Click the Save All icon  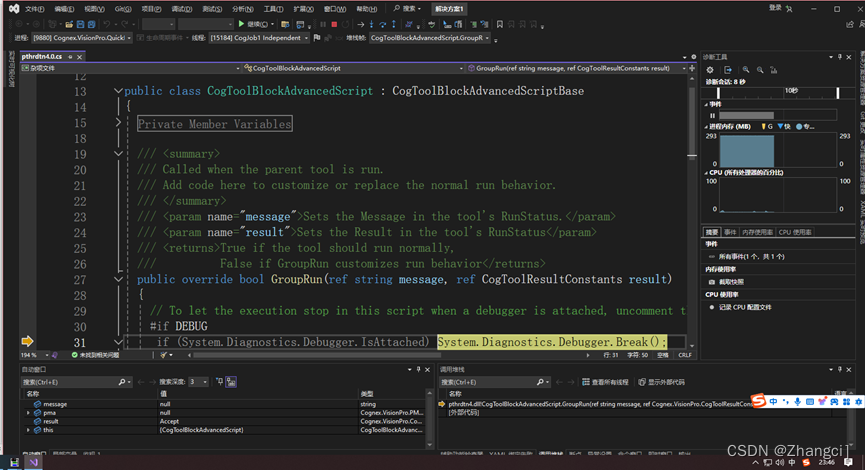click(92, 24)
